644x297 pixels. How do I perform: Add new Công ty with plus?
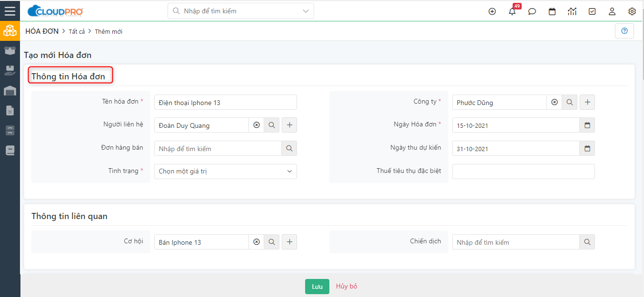click(587, 102)
